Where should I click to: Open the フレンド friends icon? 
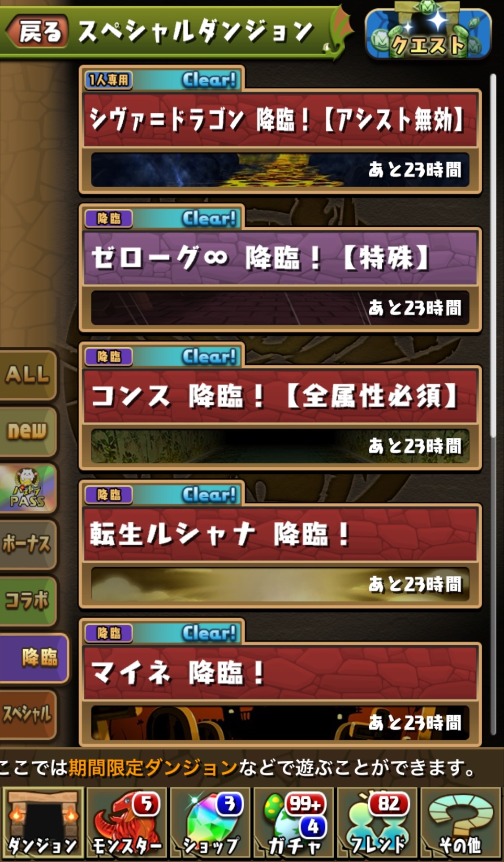coord(377,823)
